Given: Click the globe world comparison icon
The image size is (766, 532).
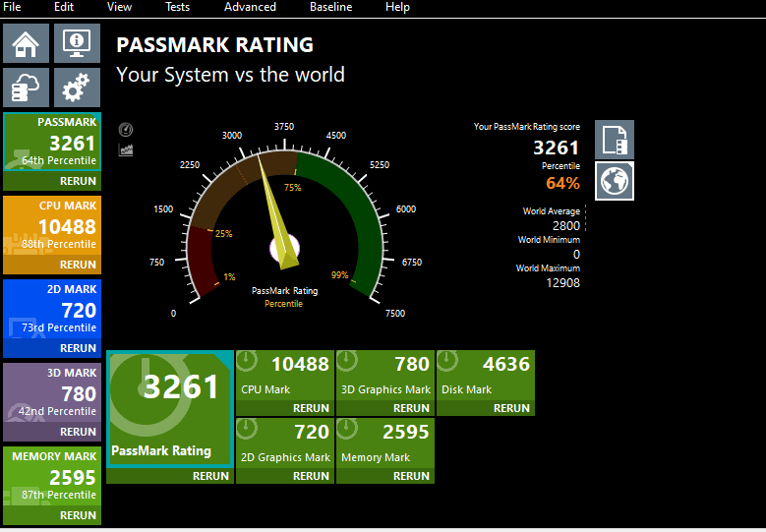Looking at the screenshot, I should pyautogui.click(x=615, y=181).
